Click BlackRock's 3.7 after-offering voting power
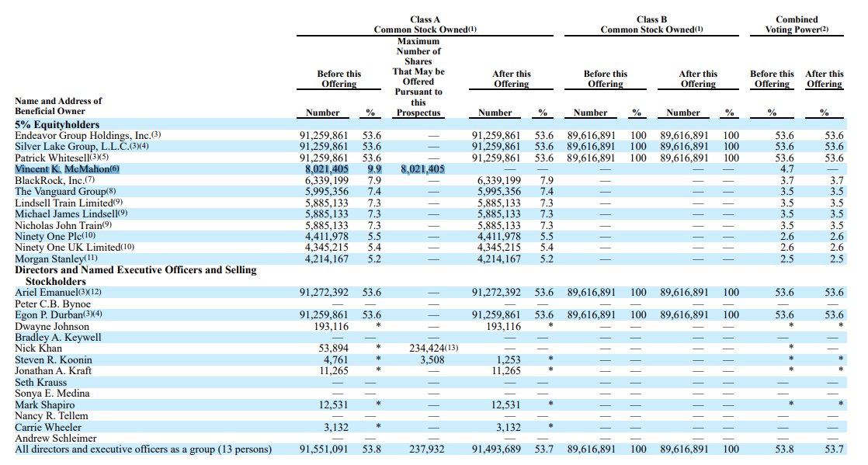This screenshot has height=465, width=868. coord(836,180)
